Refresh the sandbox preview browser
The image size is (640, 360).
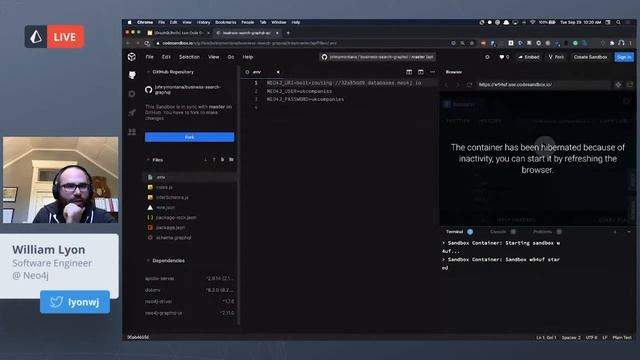pos(469,84)
